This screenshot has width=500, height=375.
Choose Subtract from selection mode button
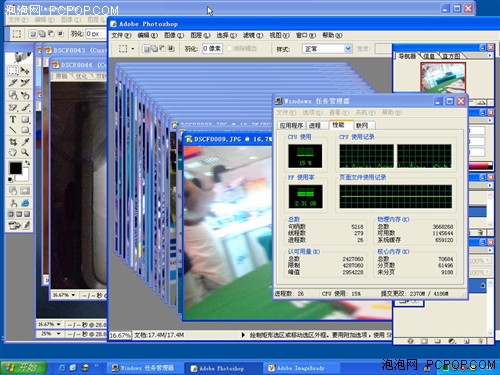(x=163, y=49)
